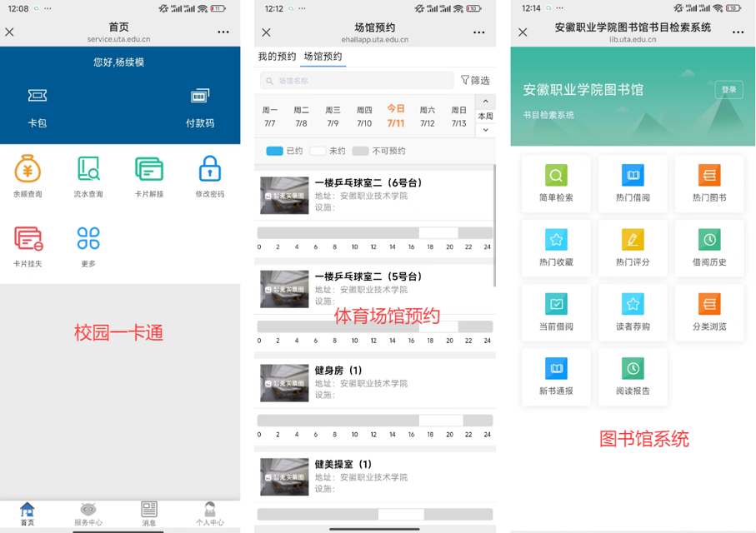756x533 pixels.
Task: Open 流水查询 transaction query icon
Action: [88, 170]
